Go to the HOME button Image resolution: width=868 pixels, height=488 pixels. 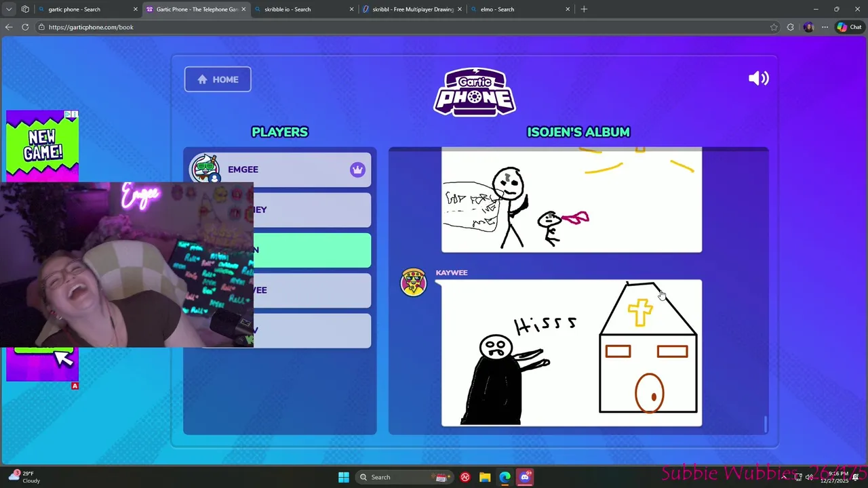point(218,79)
